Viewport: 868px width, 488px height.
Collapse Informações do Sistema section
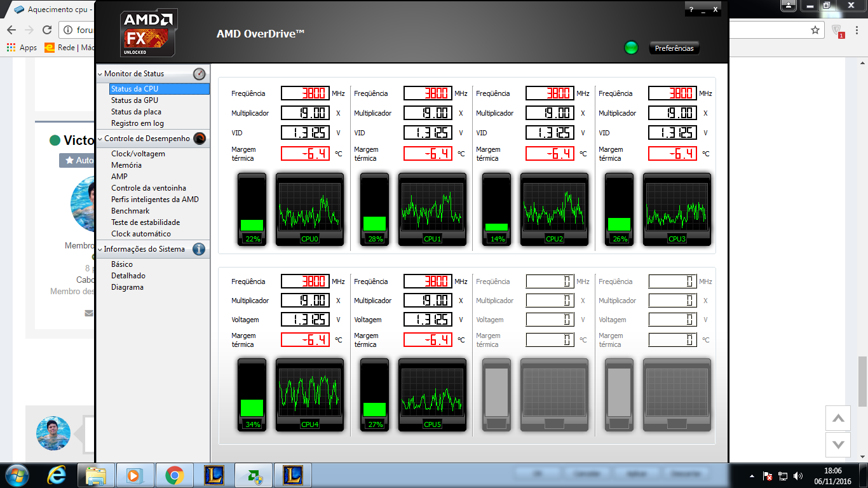(100, 250)
